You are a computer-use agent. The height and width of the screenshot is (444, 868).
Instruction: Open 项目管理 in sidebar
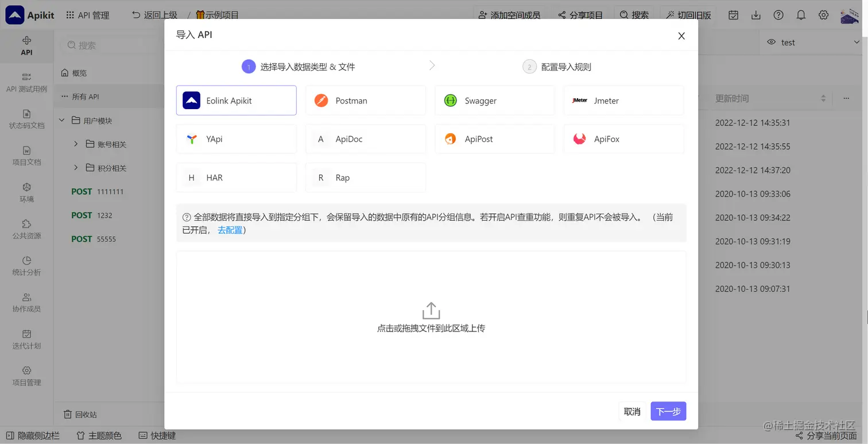click(x=26, y=377)
